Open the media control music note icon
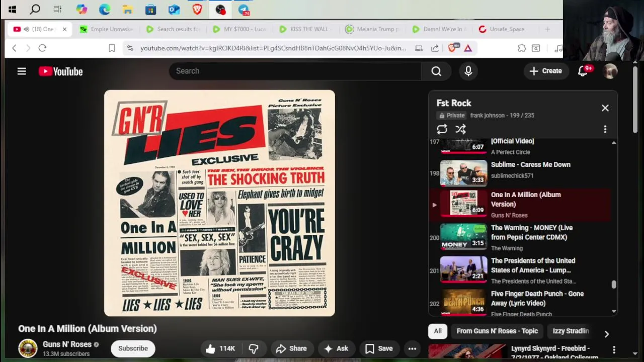The width and height of the screenshot is (644, 362). (x=558, y=48)
